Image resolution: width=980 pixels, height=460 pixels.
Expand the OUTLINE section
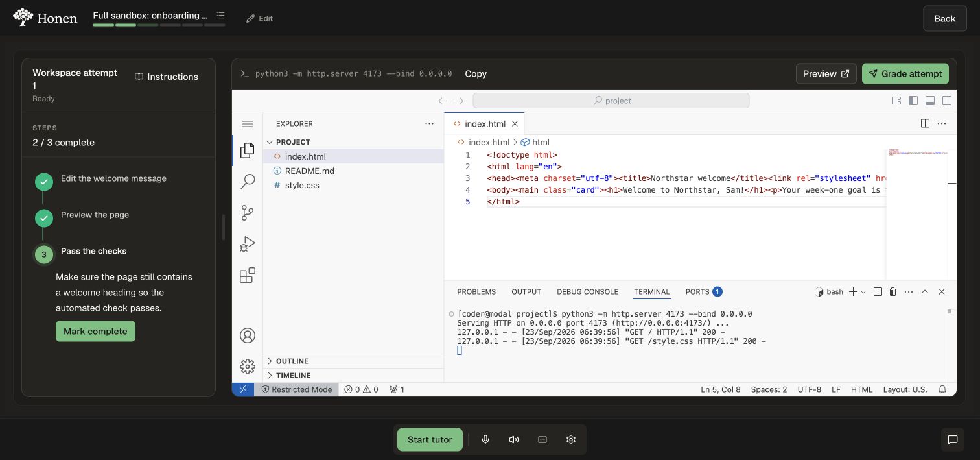tap(353, 361)
